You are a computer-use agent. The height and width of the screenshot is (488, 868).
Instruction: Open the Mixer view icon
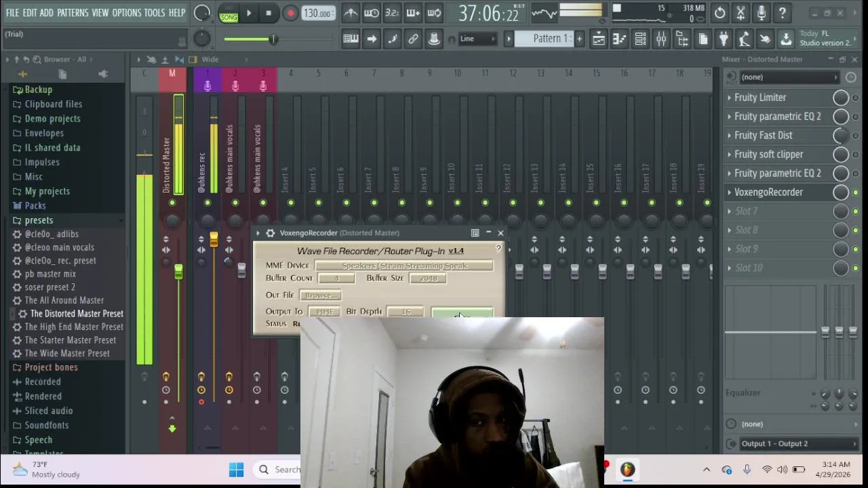pos(661,39)
